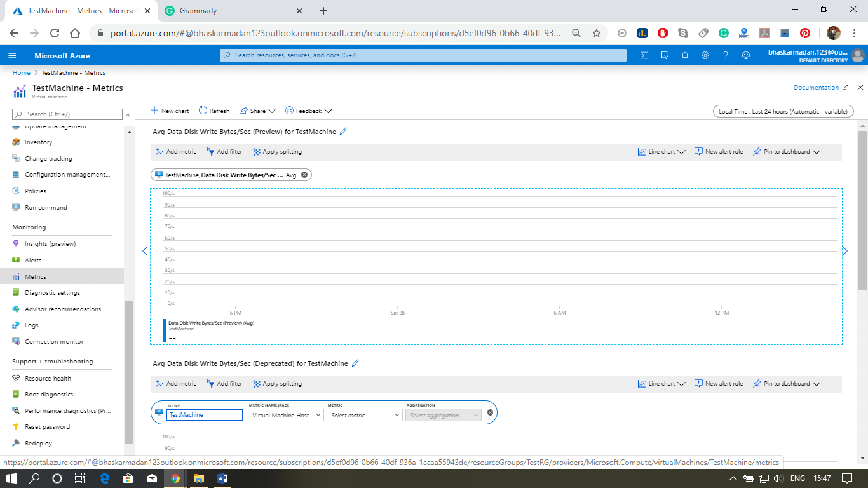Open more options on second chart
The height and width of the screenshot is (488, 868).
(x=834, y=384)
